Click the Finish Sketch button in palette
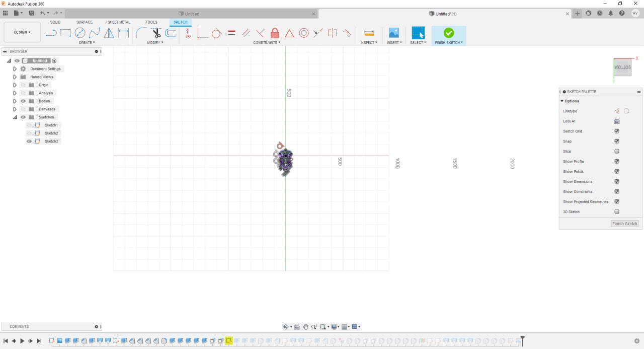The height and width of the screenshot is (349, 644). pos(624,224)
